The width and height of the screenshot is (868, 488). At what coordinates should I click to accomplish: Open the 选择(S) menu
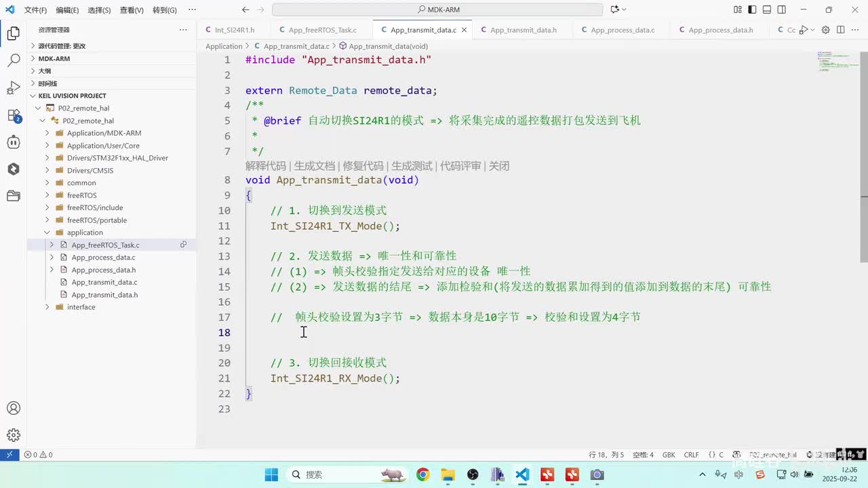(x=99, y=10)
